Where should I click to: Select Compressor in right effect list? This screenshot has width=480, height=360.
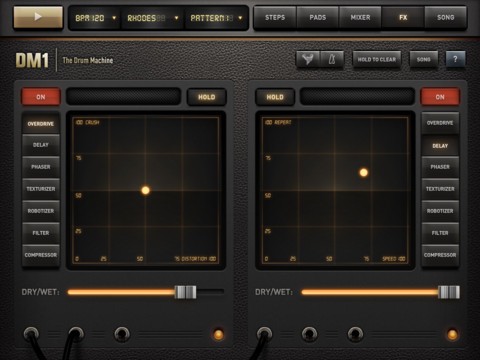point(440,255)
